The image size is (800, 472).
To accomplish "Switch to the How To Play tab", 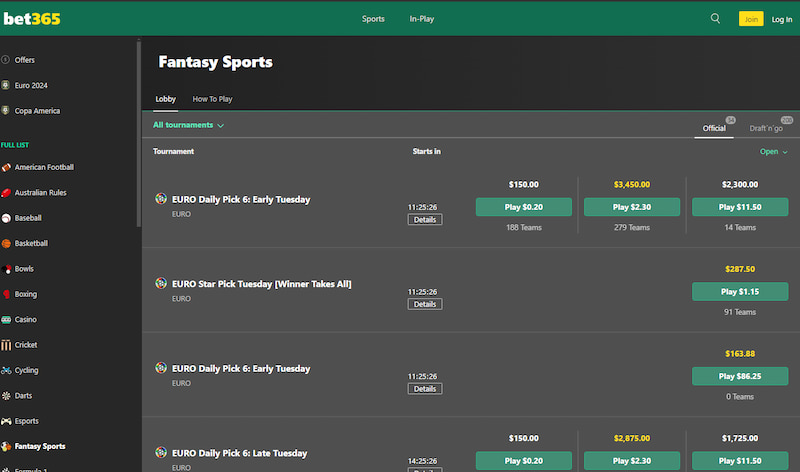I will click(x=212, y=99).
